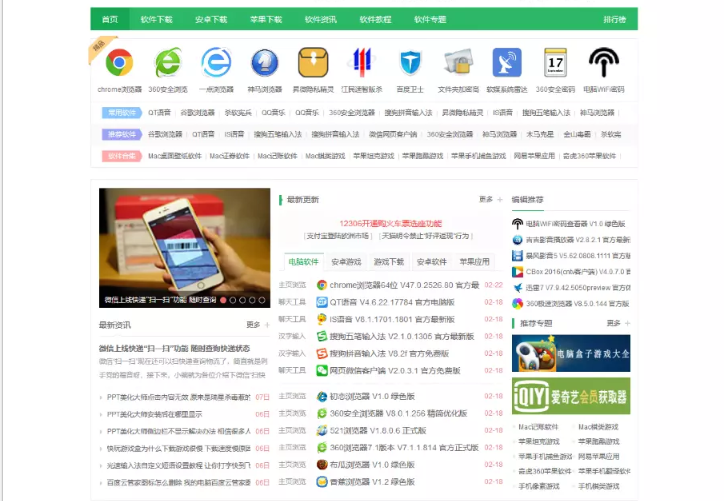Select fourth carousel indicator dot
Screen dimensions: 726x501
[x=252, y=300]
